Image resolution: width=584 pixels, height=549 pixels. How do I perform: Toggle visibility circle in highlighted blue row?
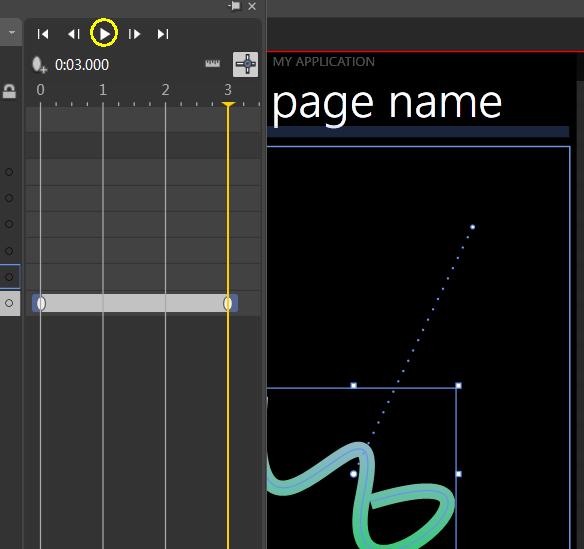[9, 277]
